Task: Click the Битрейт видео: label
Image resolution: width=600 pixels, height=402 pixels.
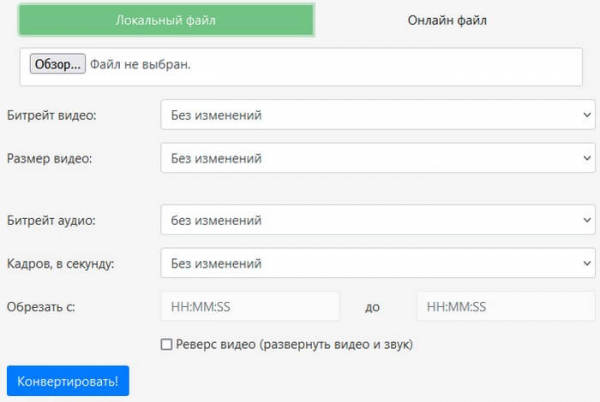Action: pyautogui.click(x=52, y=115)
